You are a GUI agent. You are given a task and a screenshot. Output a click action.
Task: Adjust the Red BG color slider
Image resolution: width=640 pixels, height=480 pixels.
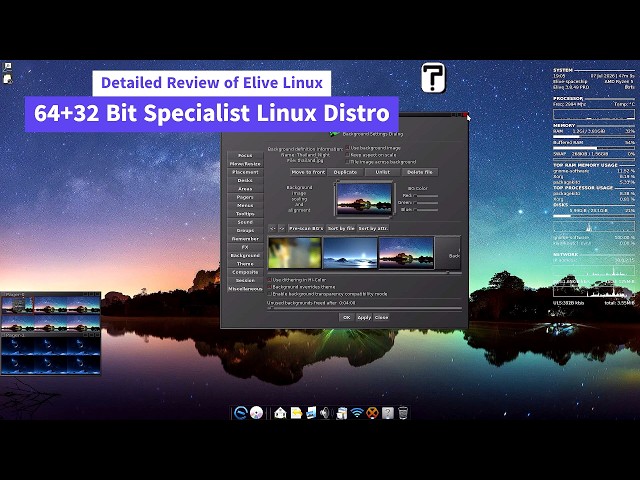(425, 196)
